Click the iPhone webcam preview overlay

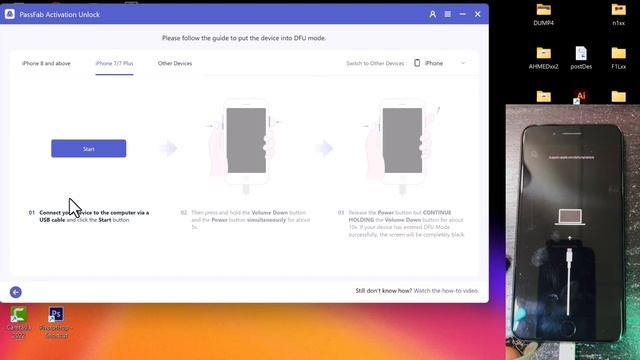tap(573, 232)
